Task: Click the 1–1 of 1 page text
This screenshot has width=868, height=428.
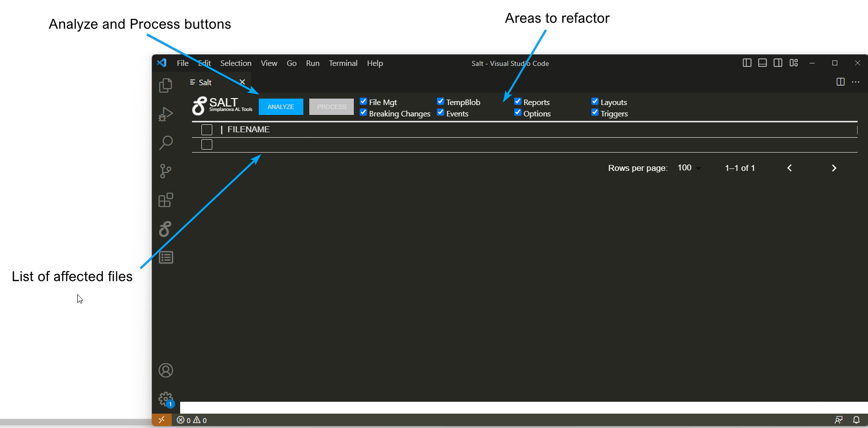Action: click(740, 168)
